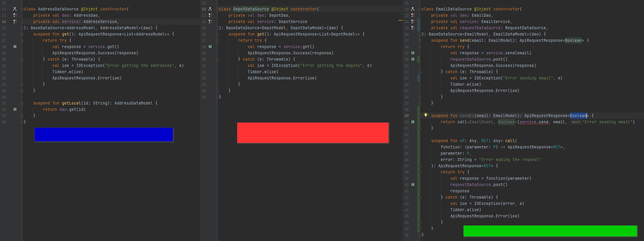Collapse the DepotDataSource class fold marker
The height and width of the screenshot is (241, 644).
(x=217, y=9)
